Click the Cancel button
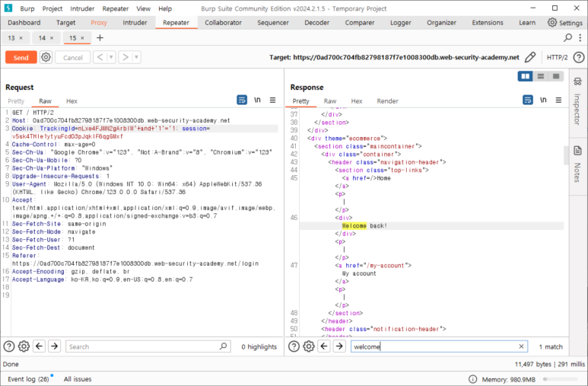The image size is (588, 386). (73, 57)
